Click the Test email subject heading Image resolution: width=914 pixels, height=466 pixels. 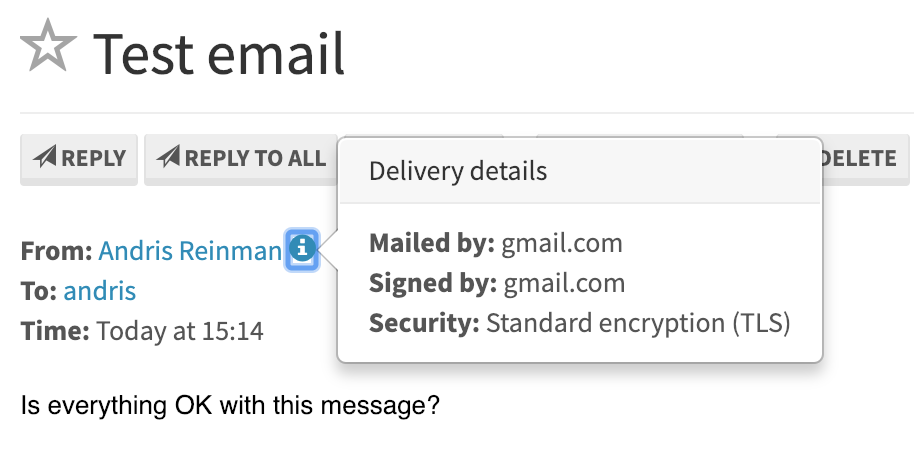tap(219, 54)
